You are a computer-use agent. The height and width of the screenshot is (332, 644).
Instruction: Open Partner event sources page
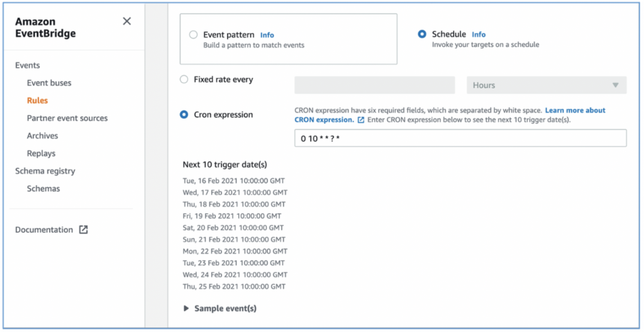point(67,118)
